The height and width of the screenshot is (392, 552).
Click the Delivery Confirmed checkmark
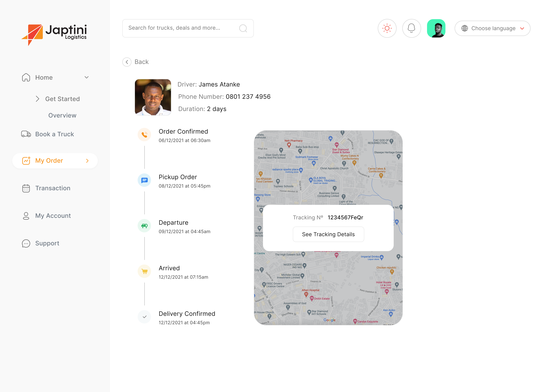[144, 317]
